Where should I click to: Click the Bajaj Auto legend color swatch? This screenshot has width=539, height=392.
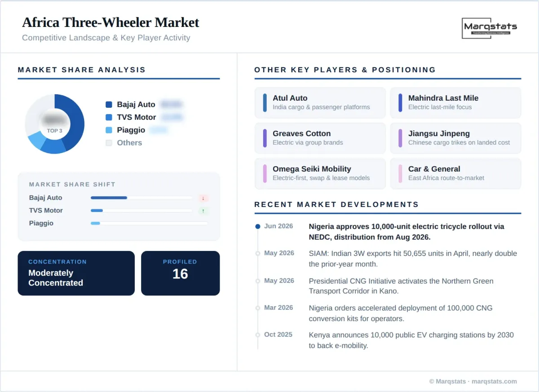109,105
